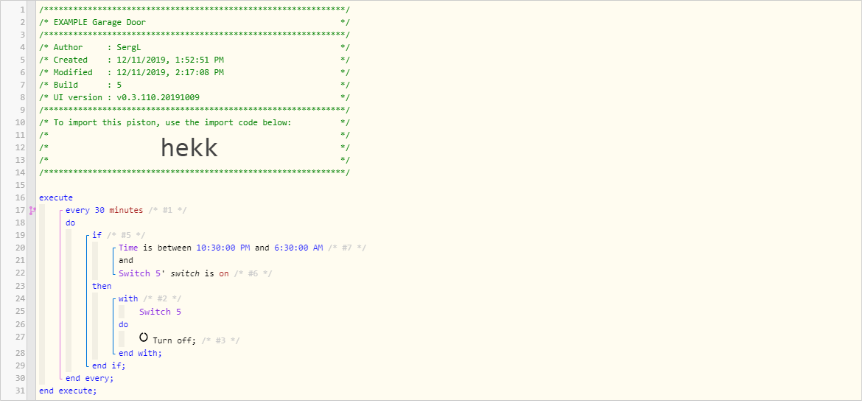
Task: Click the 'end every;' statement
Action: (89, 378)
